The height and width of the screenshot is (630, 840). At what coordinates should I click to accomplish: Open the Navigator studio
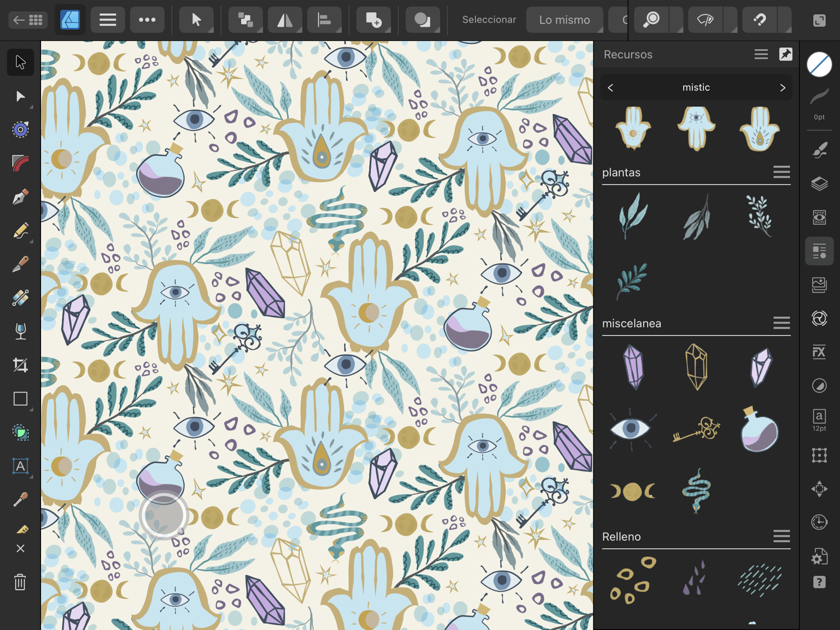tap(819, 488)
